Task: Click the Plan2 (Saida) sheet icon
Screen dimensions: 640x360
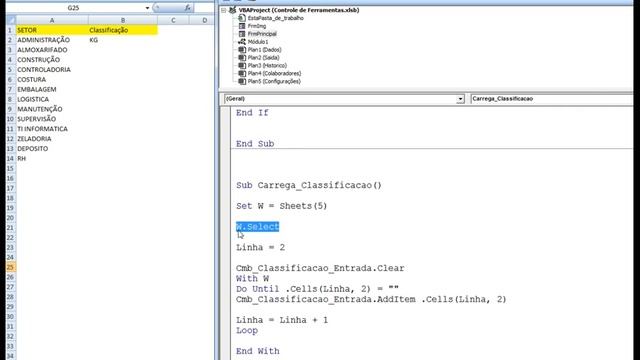Action: (x=242, y=58)
